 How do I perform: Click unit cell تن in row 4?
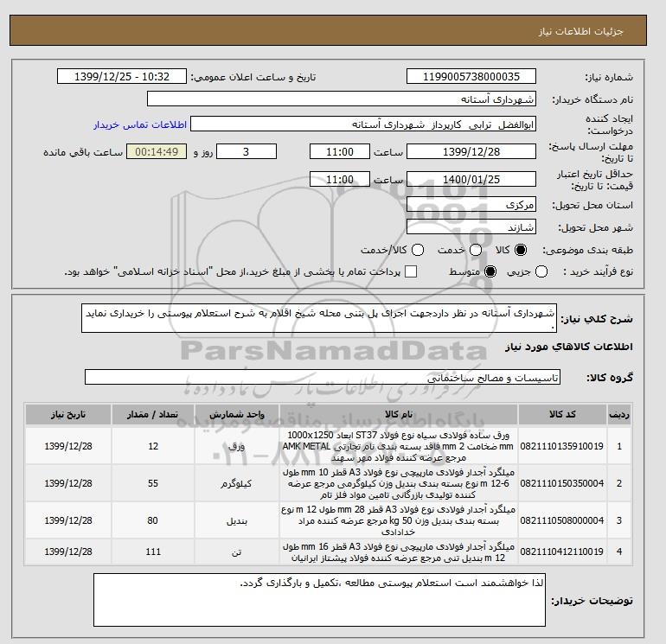[x=236, y=552]
